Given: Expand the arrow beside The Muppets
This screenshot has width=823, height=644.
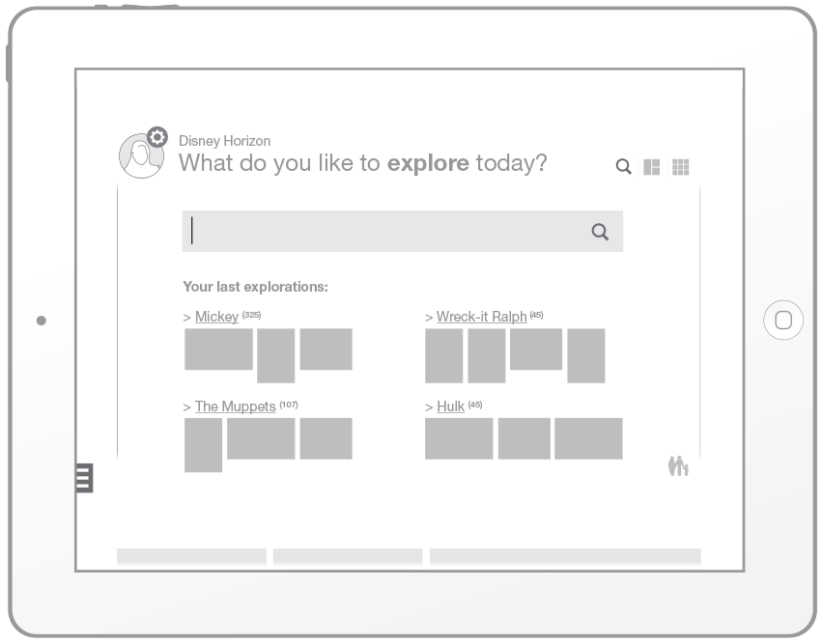Looking at the screenshot, I should (186, 407).
